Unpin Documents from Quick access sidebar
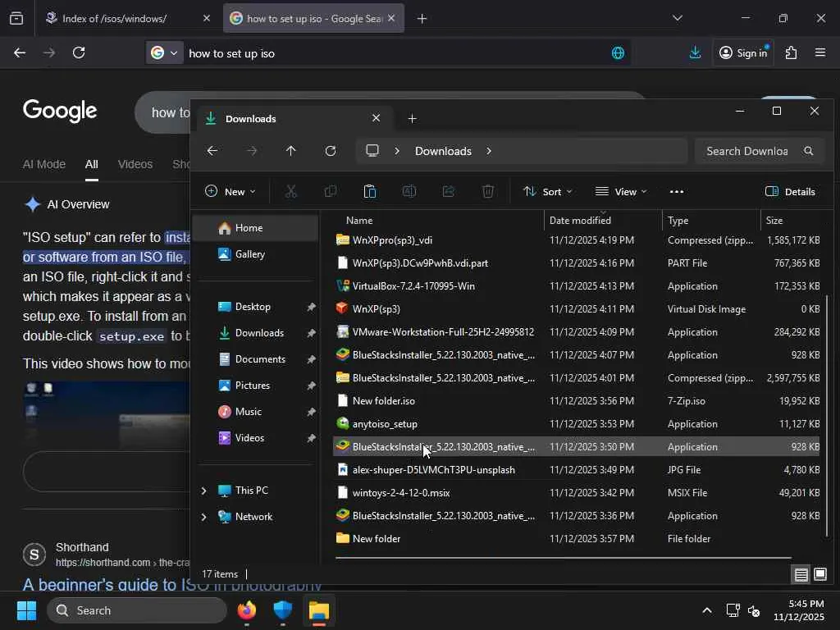Screen dimensions: 840x630 click(x=311, y=359)
